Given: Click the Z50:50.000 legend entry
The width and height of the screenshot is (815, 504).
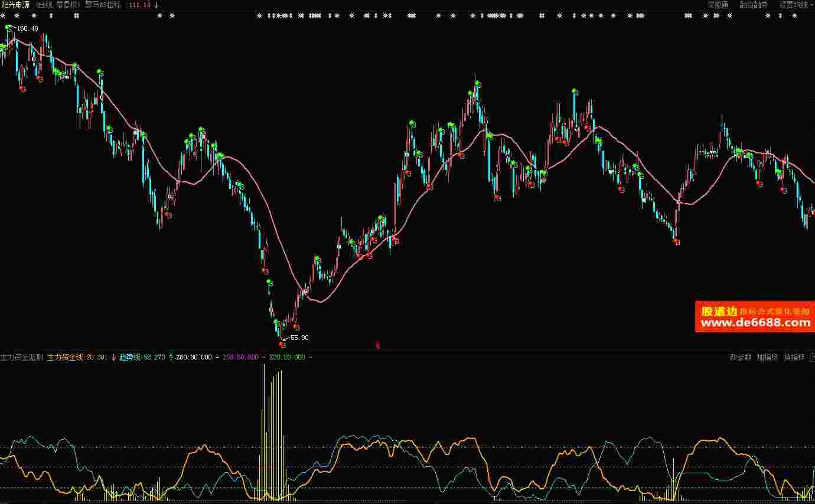Looking at the screenshot, I should [x=240, y=357].
